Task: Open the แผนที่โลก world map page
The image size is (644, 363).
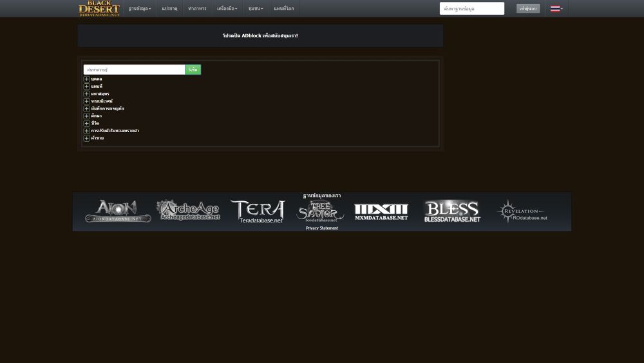Action: tap(283, 8)
